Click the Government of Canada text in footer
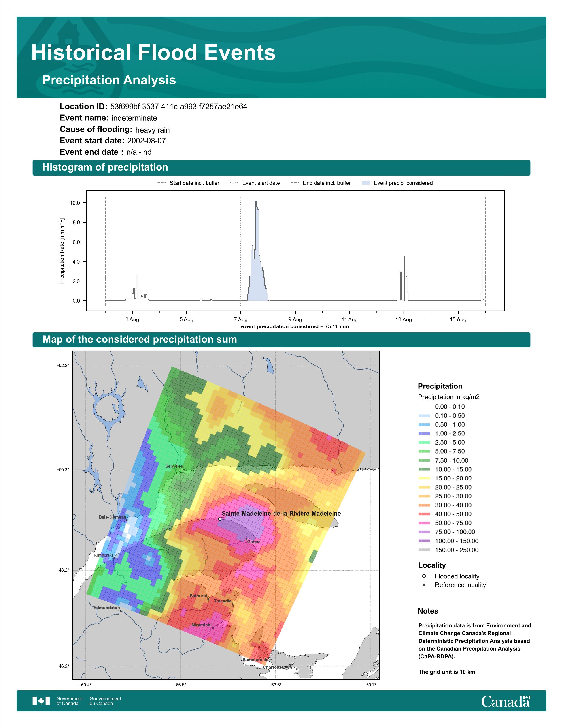Screen dimensions: 563x728 [69, 701]
